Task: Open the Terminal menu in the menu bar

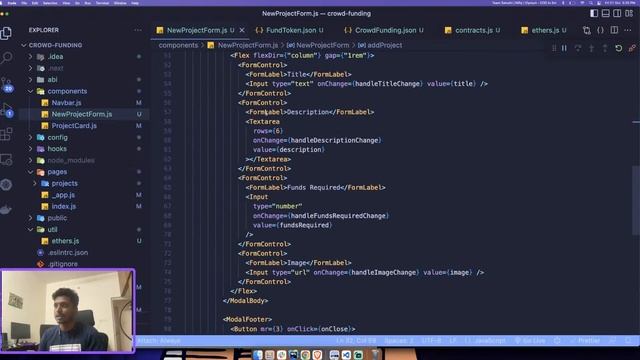Action: (x=102, y=3)
